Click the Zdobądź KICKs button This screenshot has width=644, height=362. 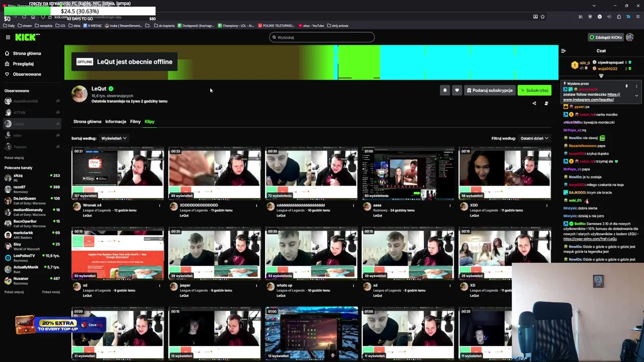point(606,37)
